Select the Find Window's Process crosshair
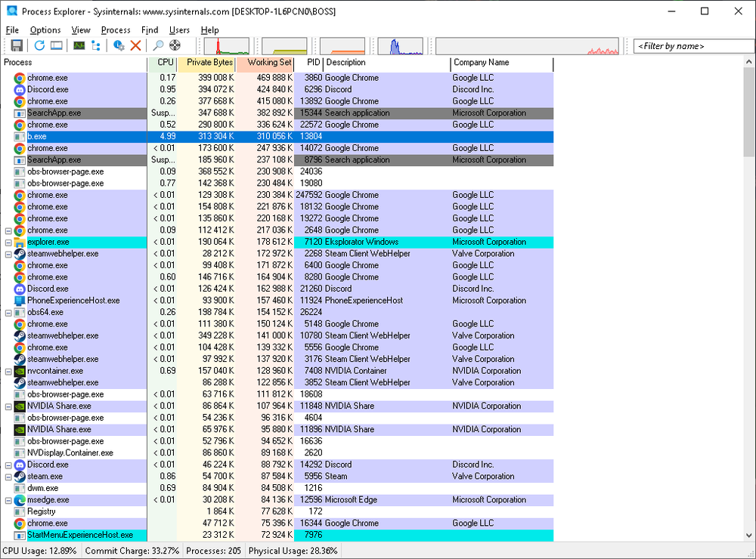The height and width of the screenshot is (559, 756). [x=175, y=46]
